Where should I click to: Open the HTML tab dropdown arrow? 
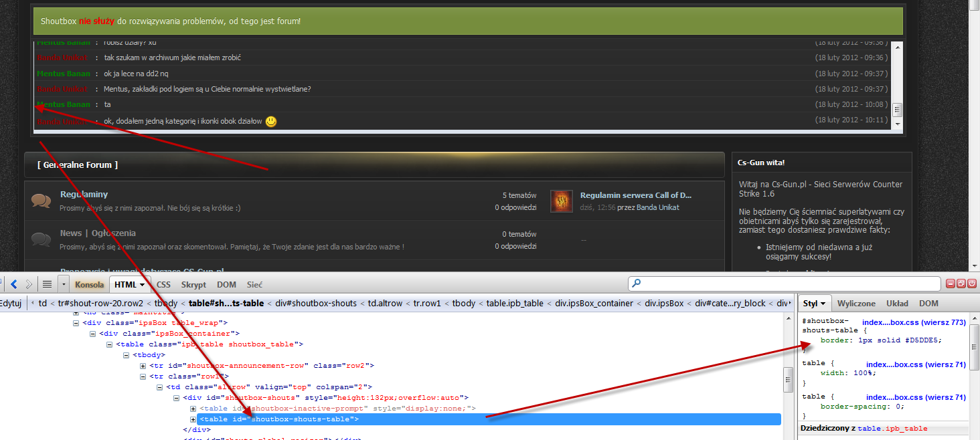(142, 284)
